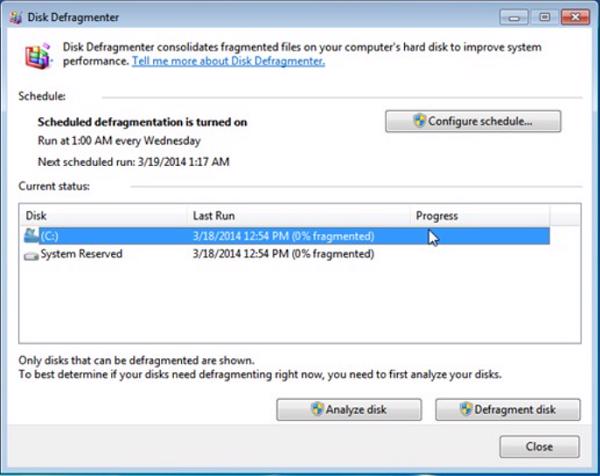Click the shield icon on Analyze disk
The image size is (600, 476).
316,410
